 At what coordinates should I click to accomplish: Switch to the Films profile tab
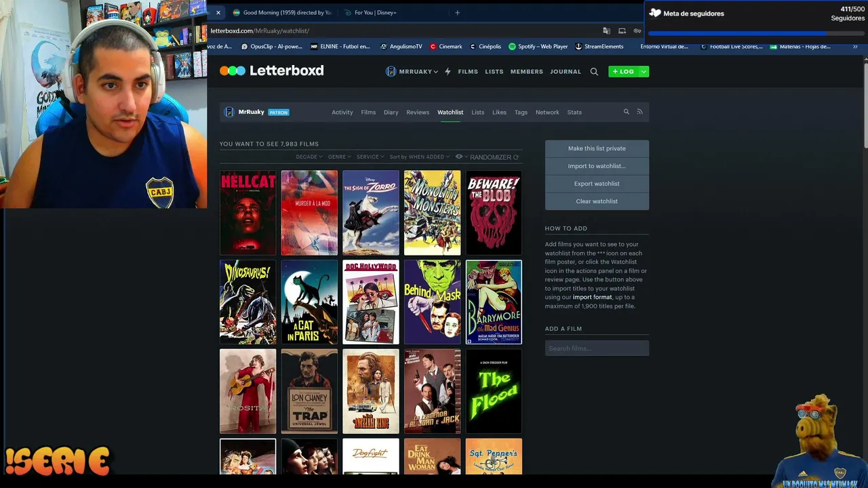(x=368, y=113)
